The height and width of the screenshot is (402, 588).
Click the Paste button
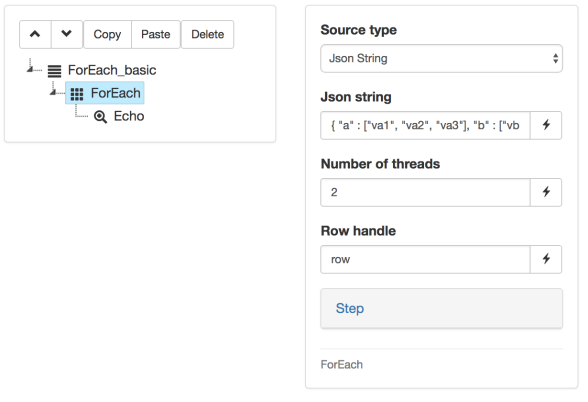tap(156, 34)
